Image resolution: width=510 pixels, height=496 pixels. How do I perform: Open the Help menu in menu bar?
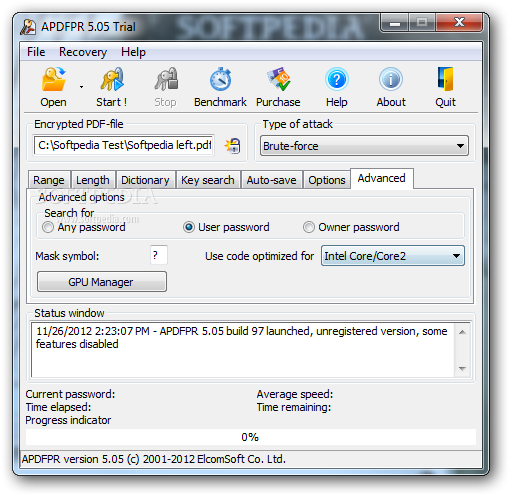click(x=133, y=52)
